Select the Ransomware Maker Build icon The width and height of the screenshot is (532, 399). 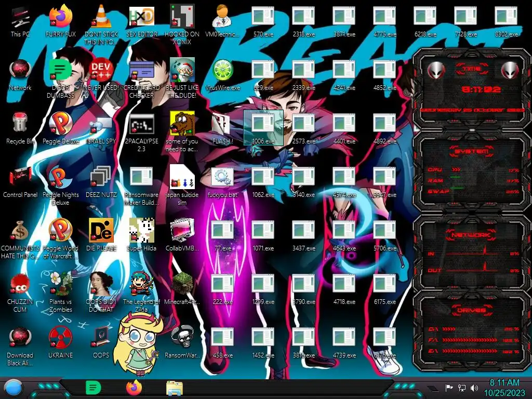(x=142, y=185)
